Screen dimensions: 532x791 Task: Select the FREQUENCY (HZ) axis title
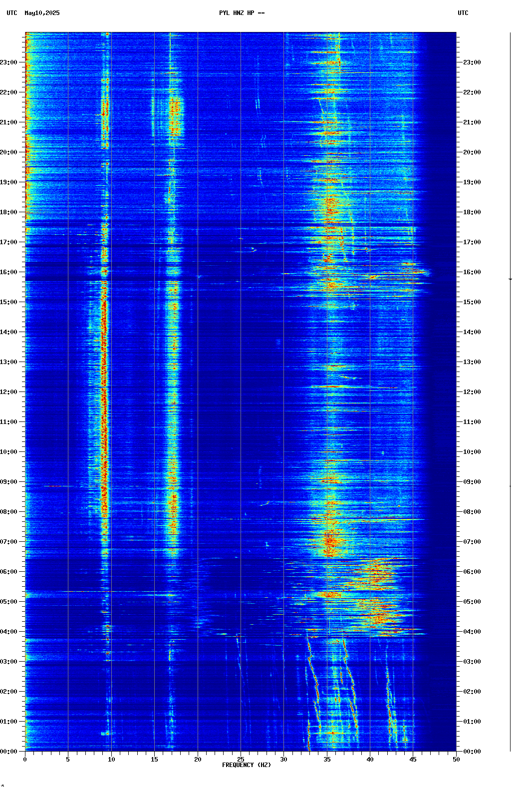pos(247,765)
